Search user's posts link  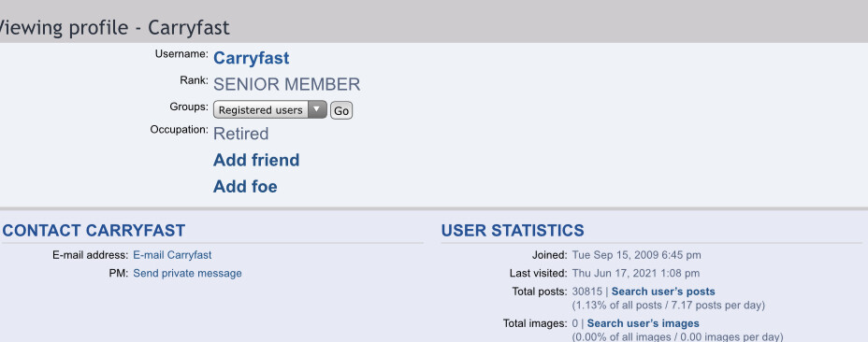[x=663, y=292]
